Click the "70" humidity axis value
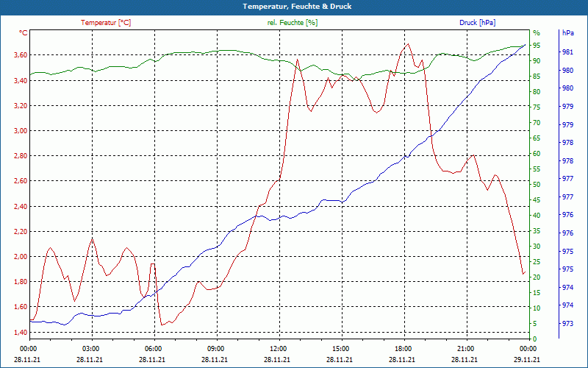 [537, 122]
